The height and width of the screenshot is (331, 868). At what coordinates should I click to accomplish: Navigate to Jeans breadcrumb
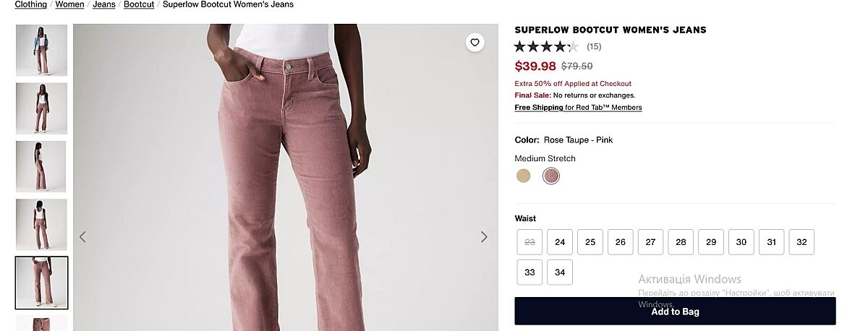tap(104, 4)
